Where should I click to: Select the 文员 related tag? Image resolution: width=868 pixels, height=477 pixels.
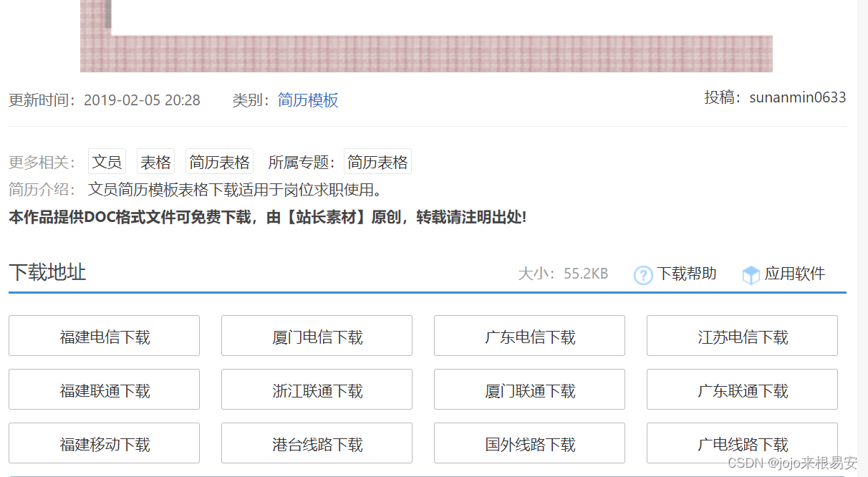click(106, 161)
